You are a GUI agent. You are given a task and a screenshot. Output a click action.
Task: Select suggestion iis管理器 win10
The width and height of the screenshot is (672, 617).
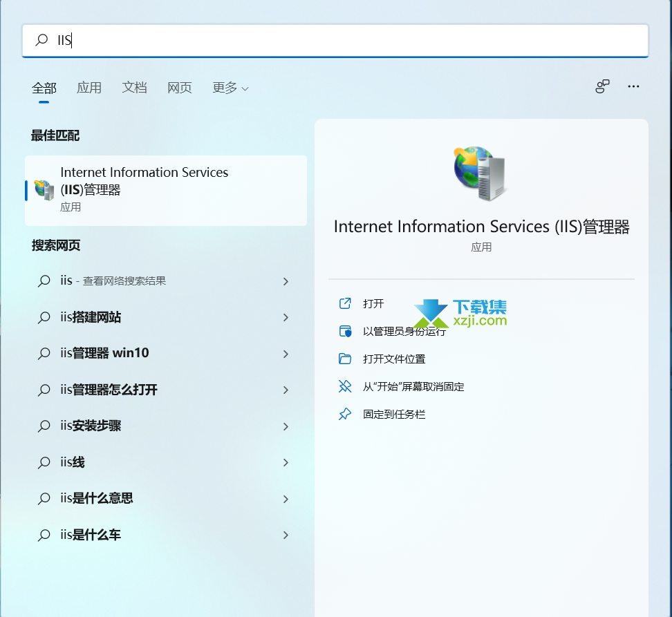click(166, 353)
